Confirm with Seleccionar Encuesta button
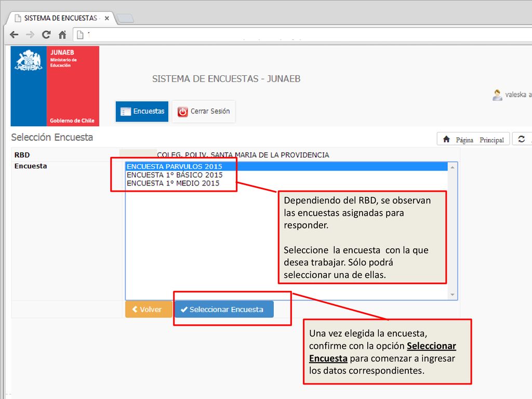Viewport: 532px width, 399px height. (224, 310)
